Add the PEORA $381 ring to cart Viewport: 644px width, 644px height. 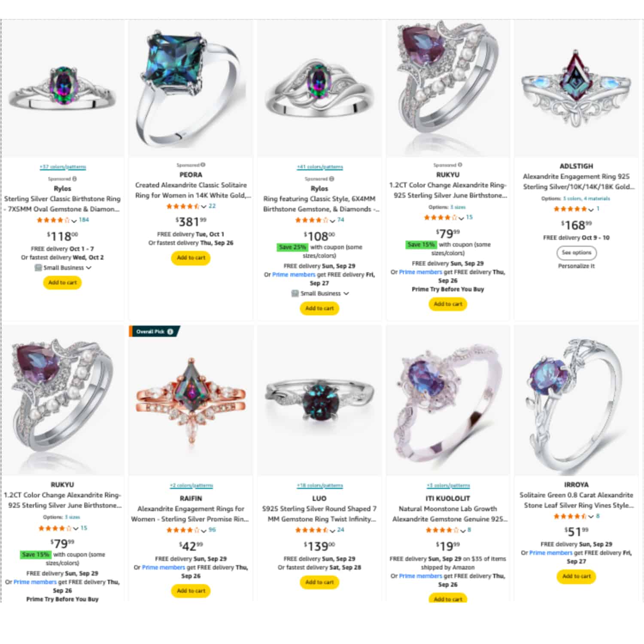coord(191,258)
